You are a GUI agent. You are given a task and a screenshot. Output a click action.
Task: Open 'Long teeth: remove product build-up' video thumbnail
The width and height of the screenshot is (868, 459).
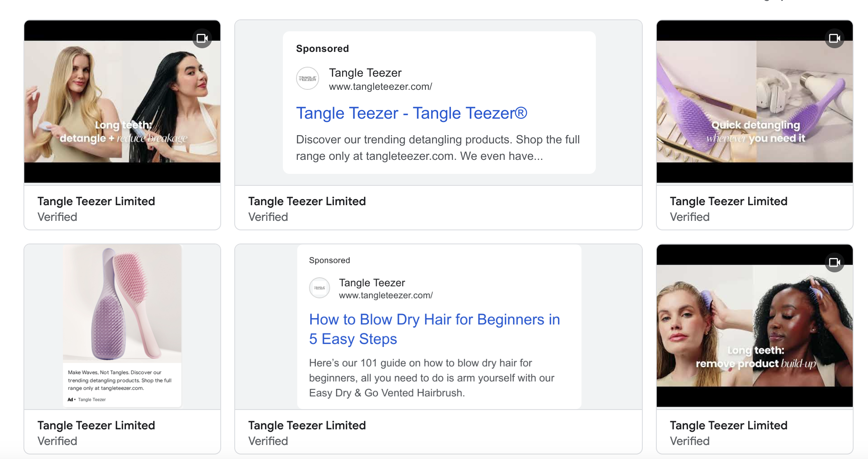(x=755, y=326)
